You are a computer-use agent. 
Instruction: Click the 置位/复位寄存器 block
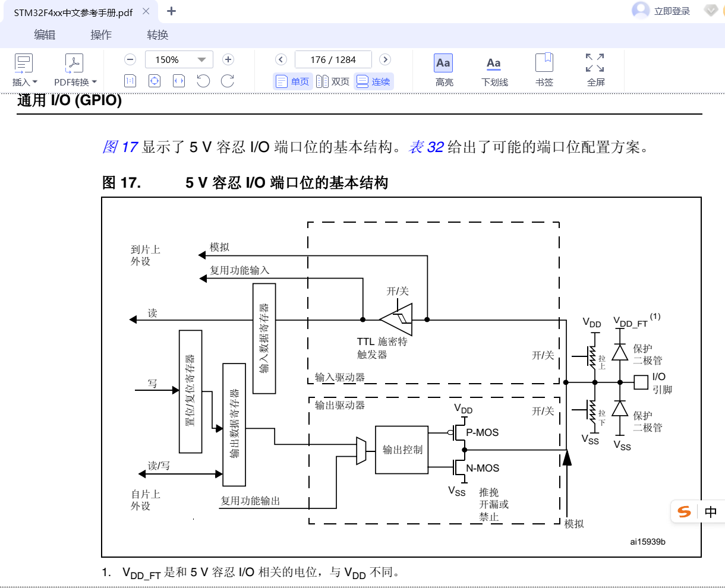[191, 391]
